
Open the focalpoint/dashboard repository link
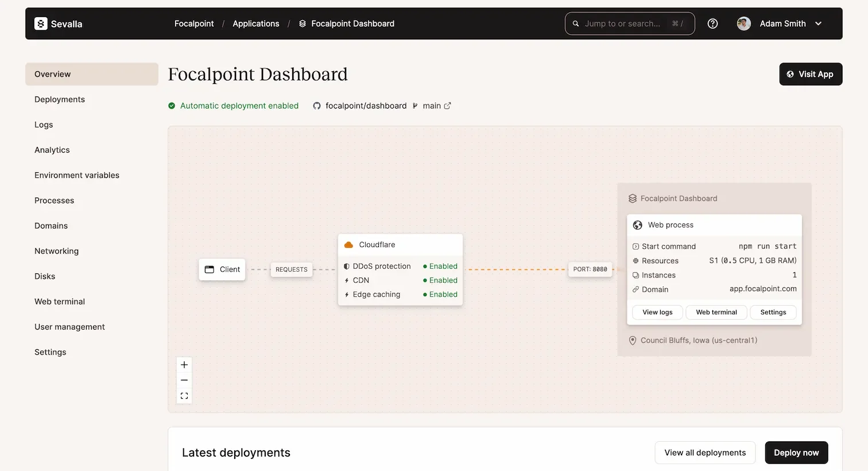tap(366, 106)
